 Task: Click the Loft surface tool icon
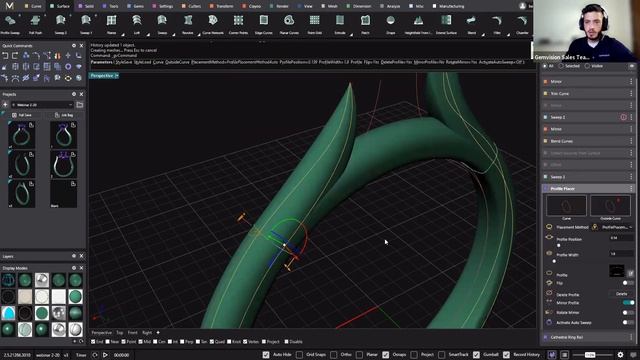[x=137, y=20]
